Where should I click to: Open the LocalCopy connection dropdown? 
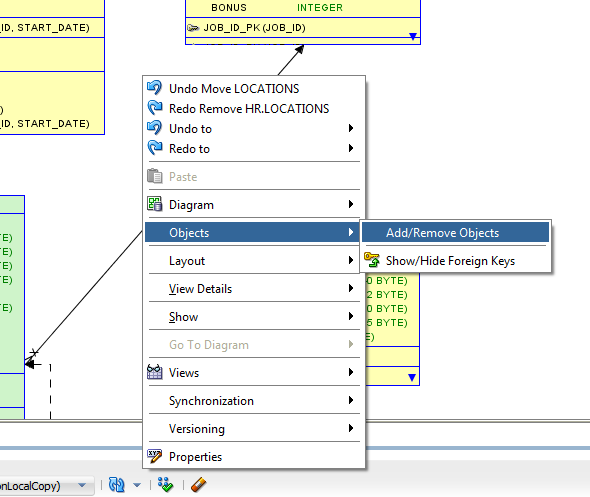coord(82,485)
